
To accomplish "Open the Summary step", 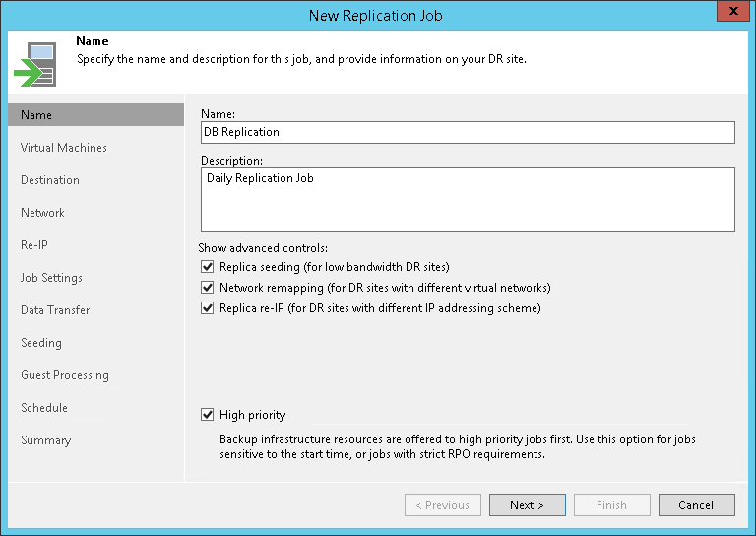I will 46,440.
